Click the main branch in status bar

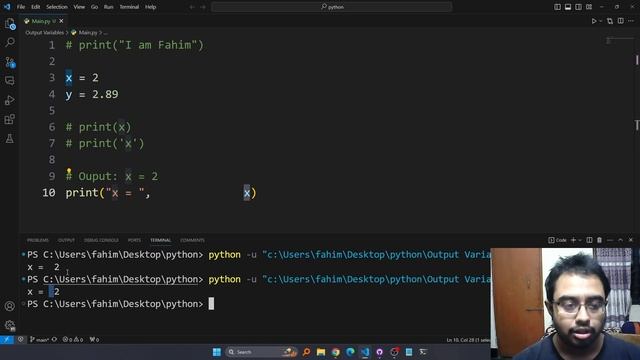[x=40, y=340]
